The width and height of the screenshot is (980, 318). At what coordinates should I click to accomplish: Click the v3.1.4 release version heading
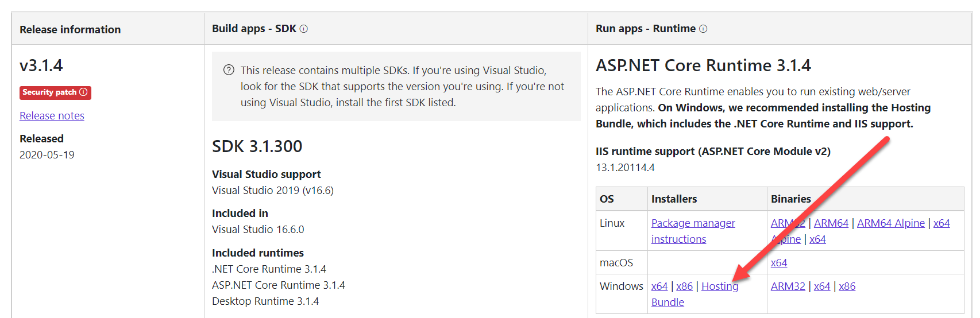point(41,65)
